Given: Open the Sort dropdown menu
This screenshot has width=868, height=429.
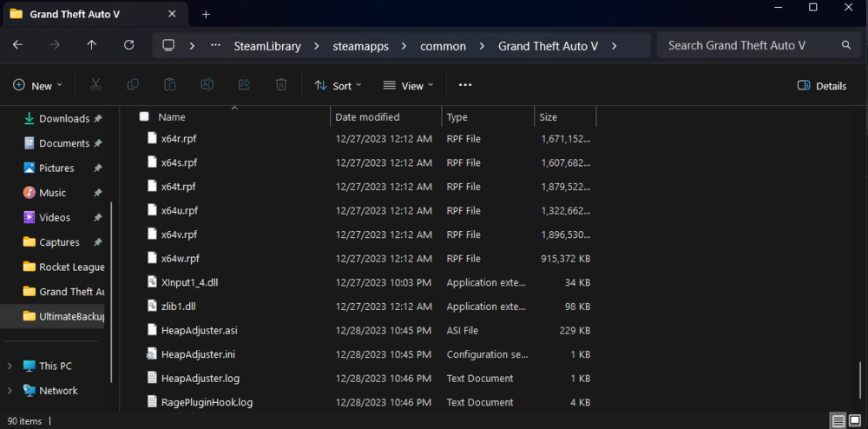Looking at the screenshot, I should click(x=338, y=85).
